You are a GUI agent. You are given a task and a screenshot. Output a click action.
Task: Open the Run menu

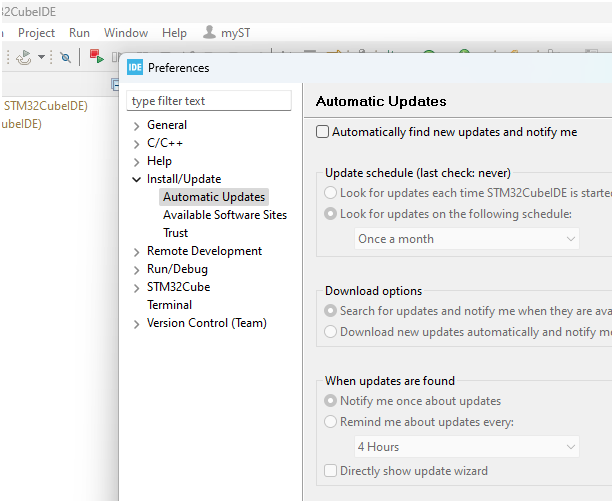79,33
